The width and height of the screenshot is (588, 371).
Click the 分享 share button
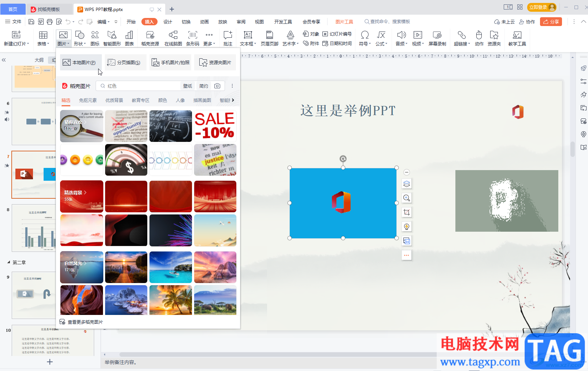pyautogui.click(x=551, y=22)
